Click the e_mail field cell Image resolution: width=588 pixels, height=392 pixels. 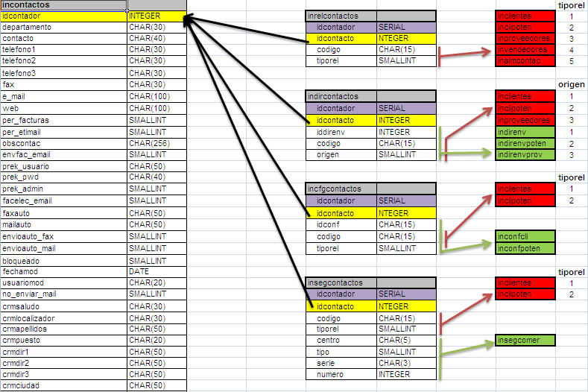[63, 97]
